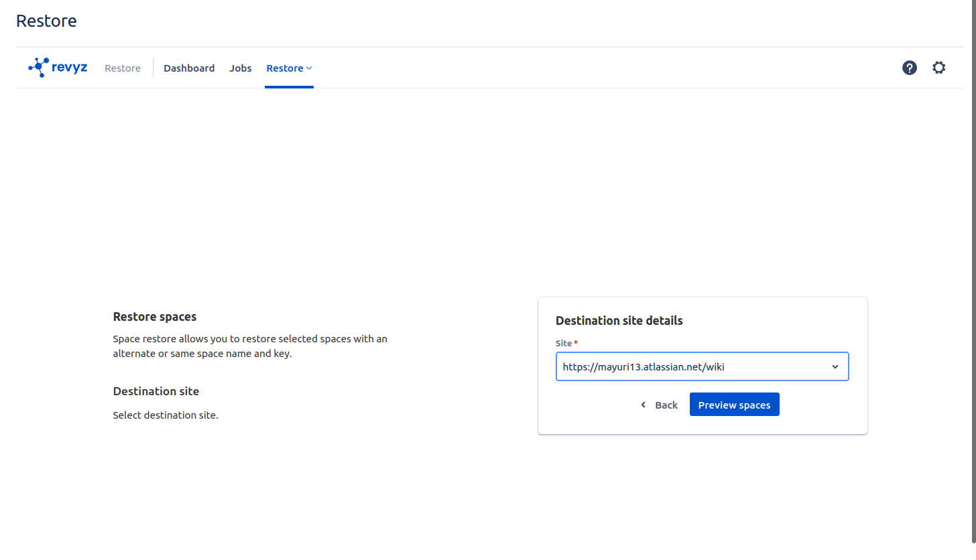Click the Space restore description paragraph

pos(250,346)
